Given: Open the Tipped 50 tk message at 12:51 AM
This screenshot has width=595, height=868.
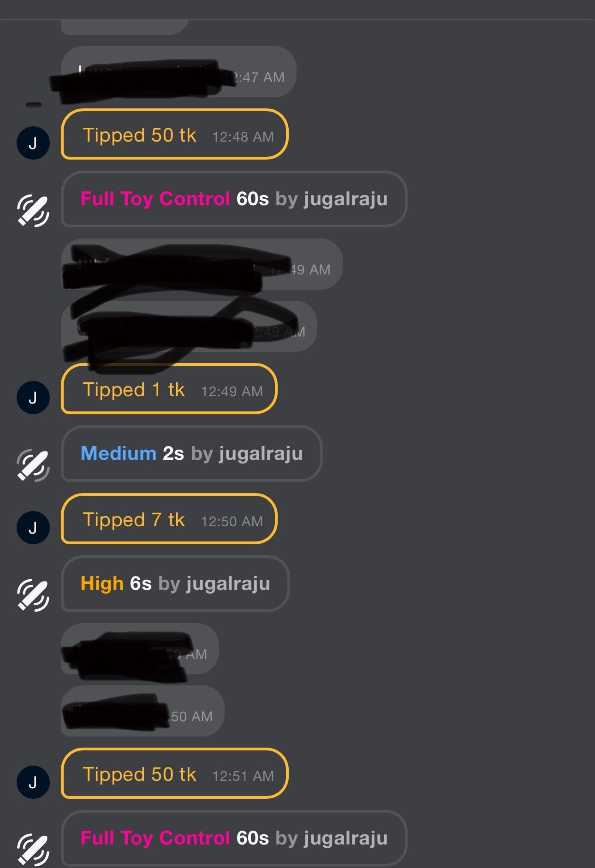Looking at the screenshot, I should 174,773.
